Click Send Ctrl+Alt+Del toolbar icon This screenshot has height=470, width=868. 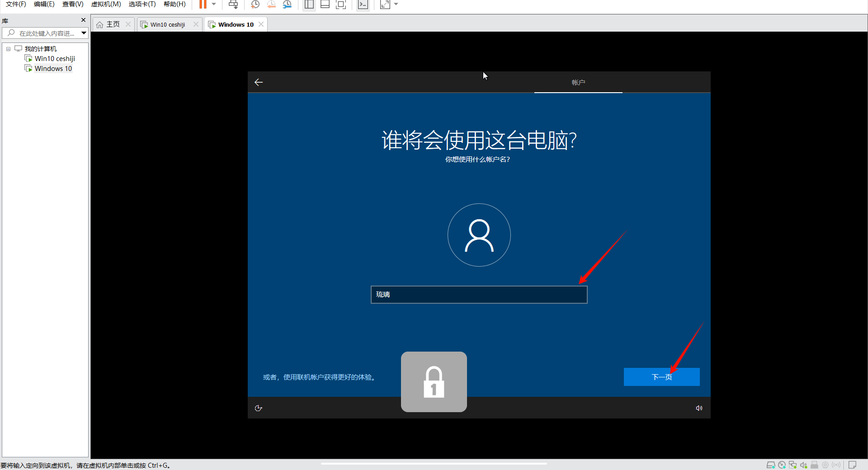[x=233, y=5]
